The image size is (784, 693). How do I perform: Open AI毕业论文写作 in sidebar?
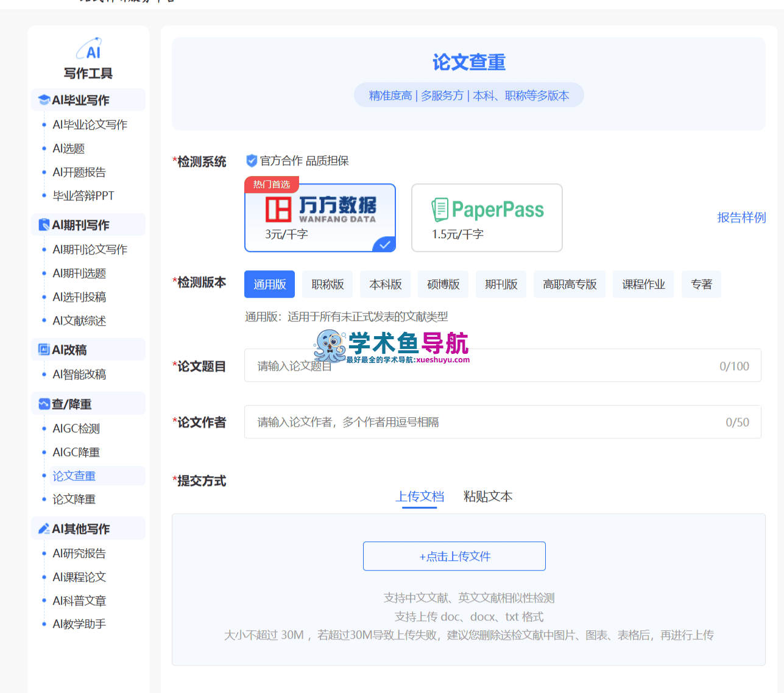90,124
